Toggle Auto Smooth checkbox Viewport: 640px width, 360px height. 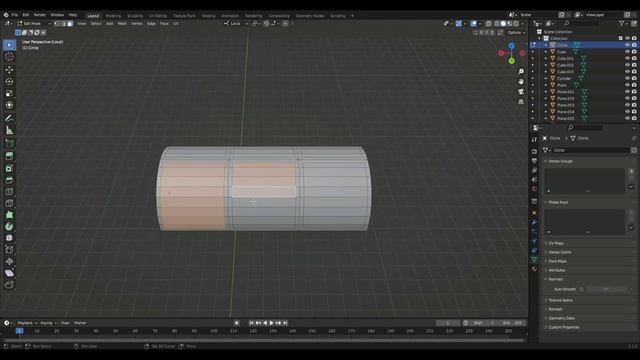[x=582, y=289]
